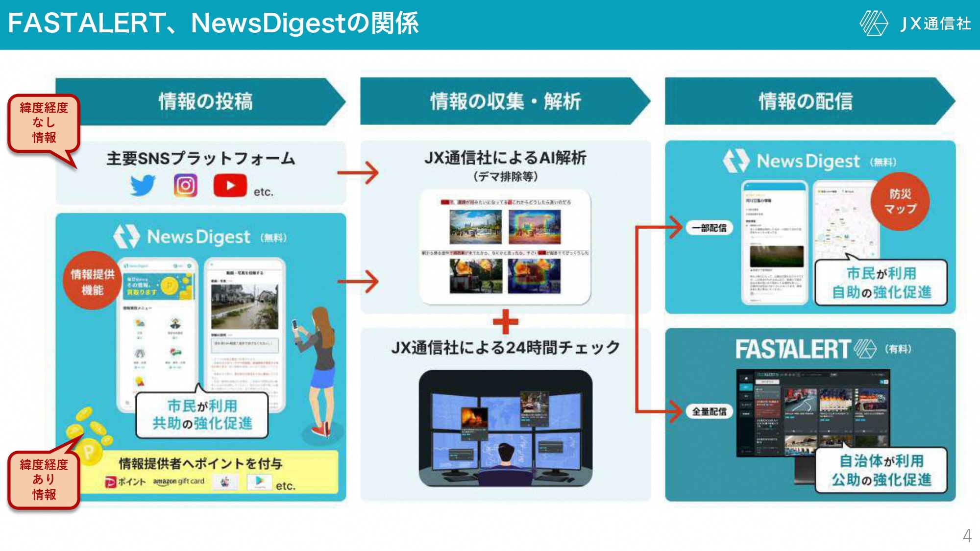The image size is (980, 551).
Task: Click NewsDigest logo in left panel
Action: [x=199, y=237]
